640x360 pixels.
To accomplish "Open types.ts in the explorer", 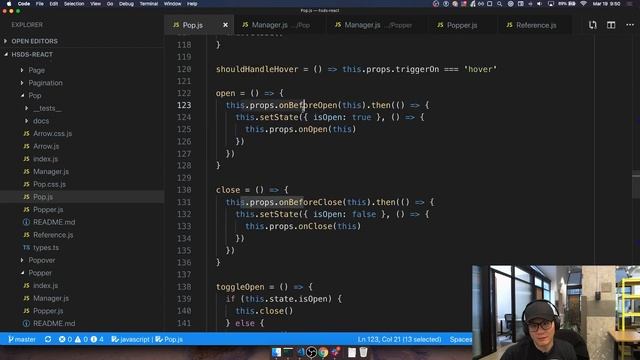I will tap(46, 247).
